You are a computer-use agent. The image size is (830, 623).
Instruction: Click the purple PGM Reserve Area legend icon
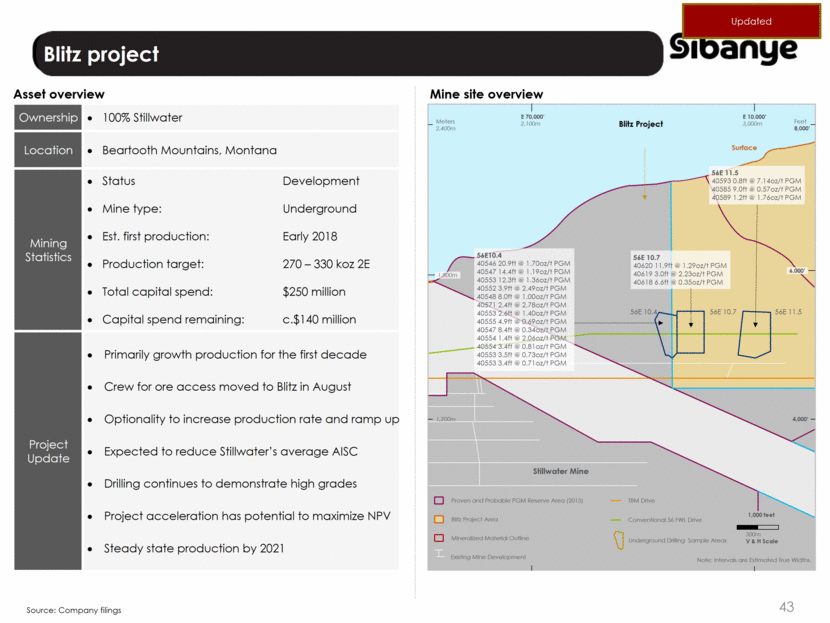438,500
